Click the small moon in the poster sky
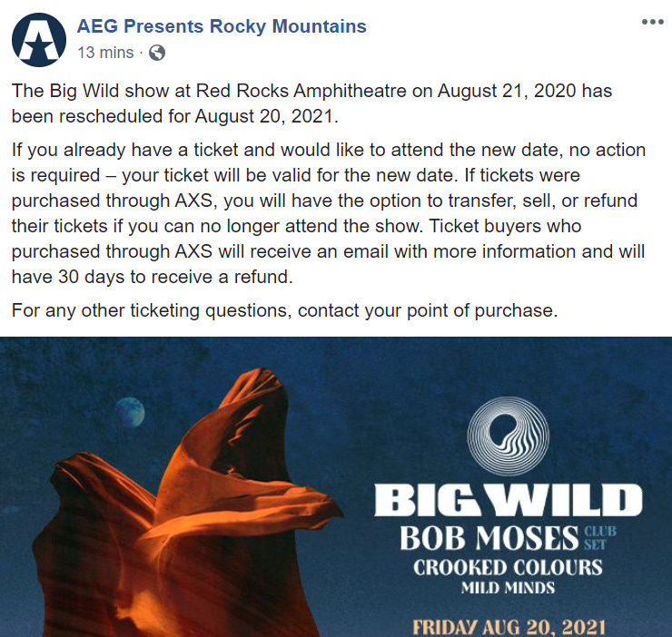Screen dimensions: 672x637 click(x=130, y=412)
